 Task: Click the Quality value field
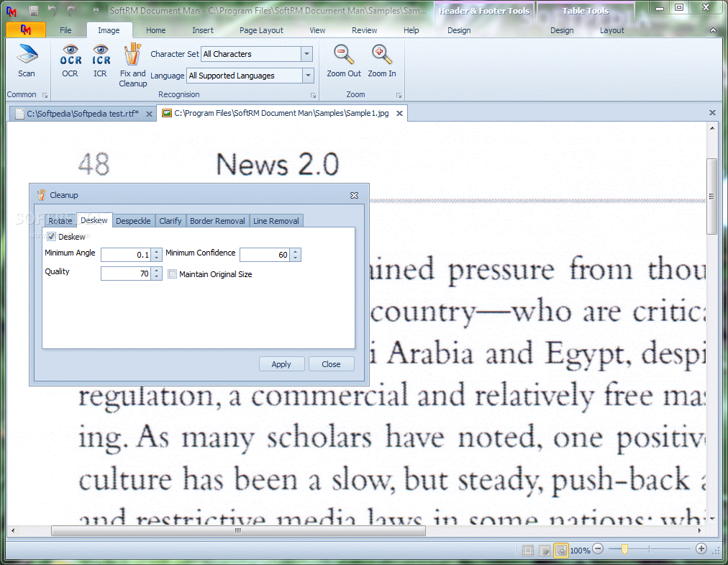point(126,274)
